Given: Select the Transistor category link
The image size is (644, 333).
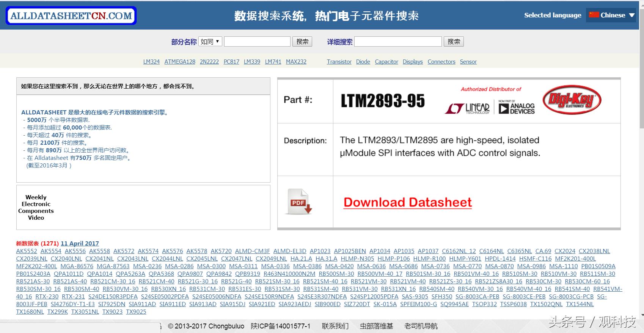Looking at the screenshot, I should pos(339,62).
